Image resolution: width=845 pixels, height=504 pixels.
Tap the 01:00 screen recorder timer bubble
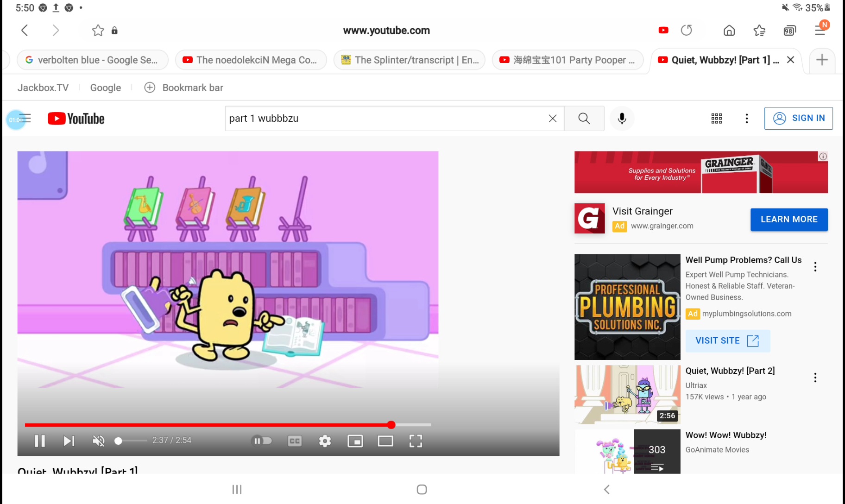point(16,120)
